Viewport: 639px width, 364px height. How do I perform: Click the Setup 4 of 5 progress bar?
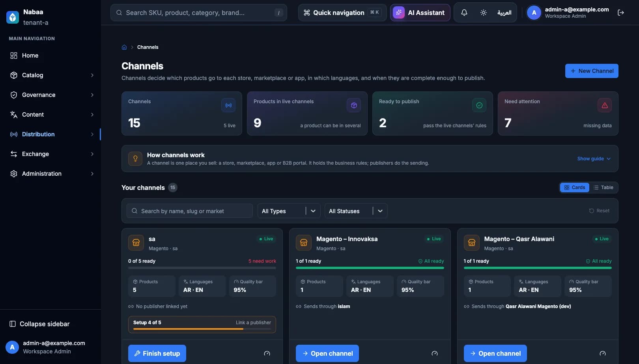pyautogui.click(x=202, y=329)
